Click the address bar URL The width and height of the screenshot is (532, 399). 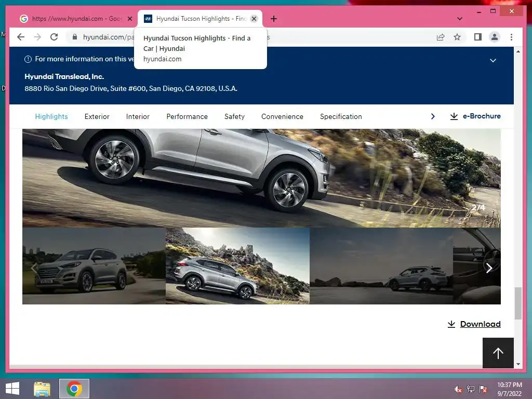[109, 37]
